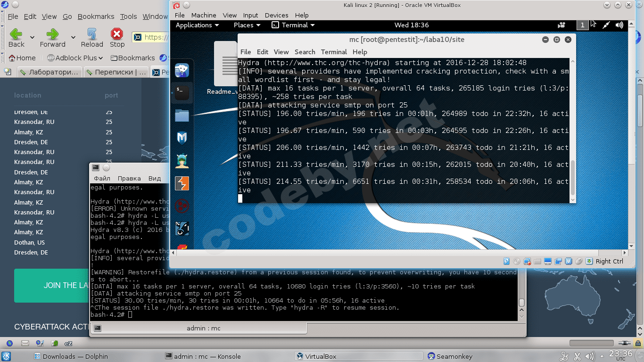Expand the Kali Applications menu
Screen dimensions: 644x362
point(197,25)
